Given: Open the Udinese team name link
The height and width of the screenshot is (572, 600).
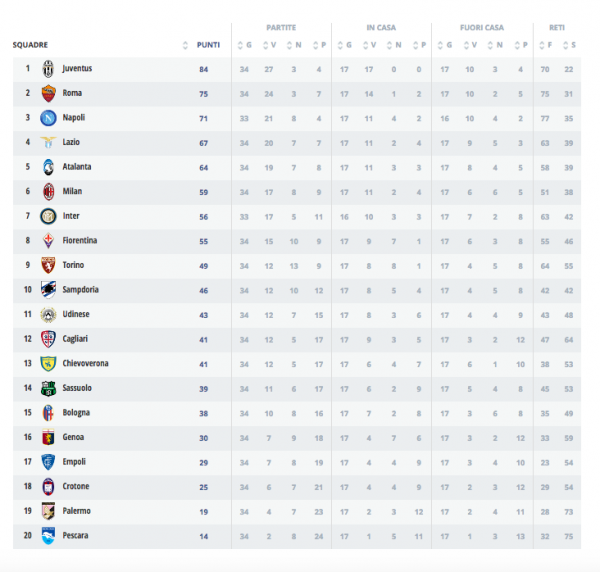Looking at the screenshot, I should click(x=78, y=315).
